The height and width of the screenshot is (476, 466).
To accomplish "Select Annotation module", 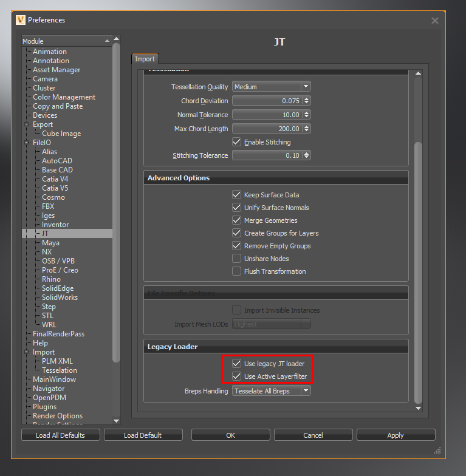I will pyautogui.click(x=51, y=61).
